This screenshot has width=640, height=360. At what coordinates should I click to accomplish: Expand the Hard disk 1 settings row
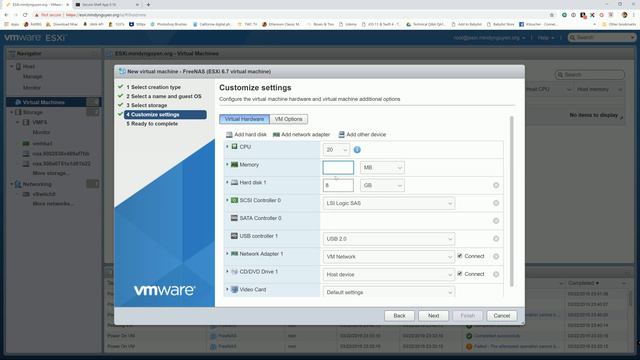[227, 182]
